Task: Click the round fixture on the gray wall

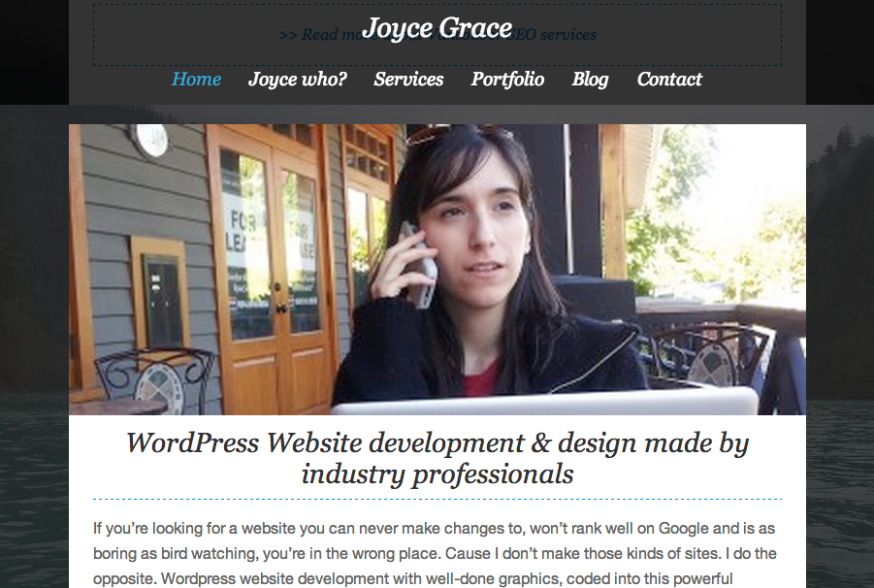Action: pyautogui.click(x=149, y=141)
